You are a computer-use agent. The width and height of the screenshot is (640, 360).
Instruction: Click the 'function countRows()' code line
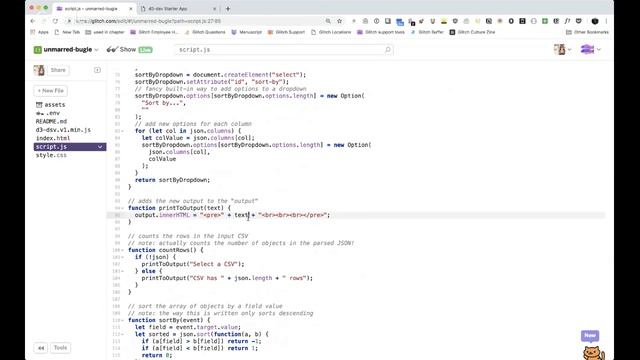tap(166, 250)
